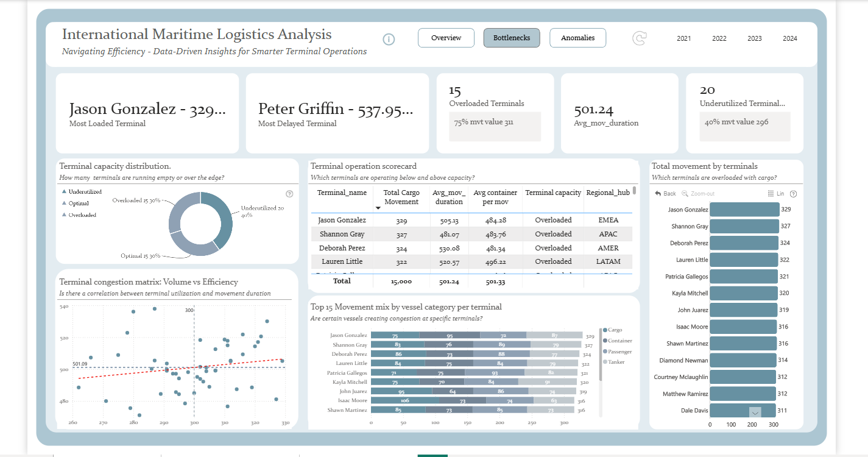This screenshot has width=868, height=457.
Task: Sort by the Terminal capacity column header
Action: pos(553,193)
